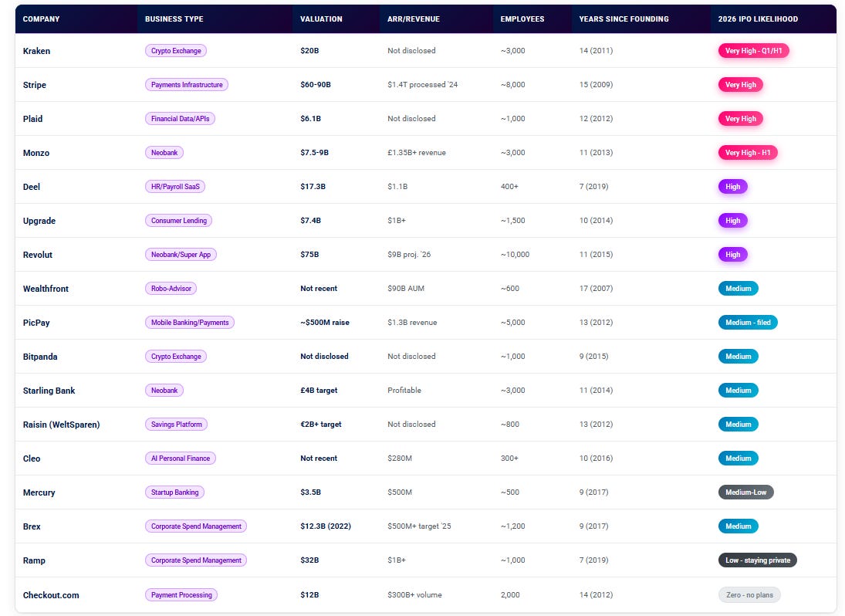The height and width of the screenshot is (616, 845).
Task: Select the Cleo company name
Action: (32, 458)
